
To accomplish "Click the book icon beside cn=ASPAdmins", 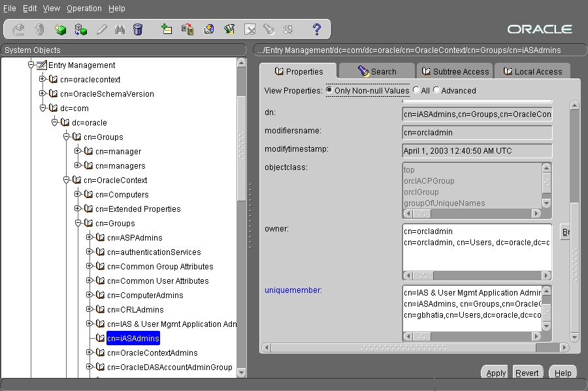I will 100,237.
